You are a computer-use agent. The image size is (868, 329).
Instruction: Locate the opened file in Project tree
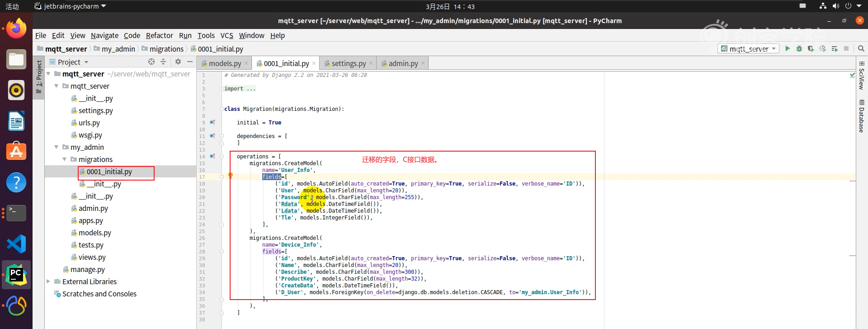[x=151, y=62]
